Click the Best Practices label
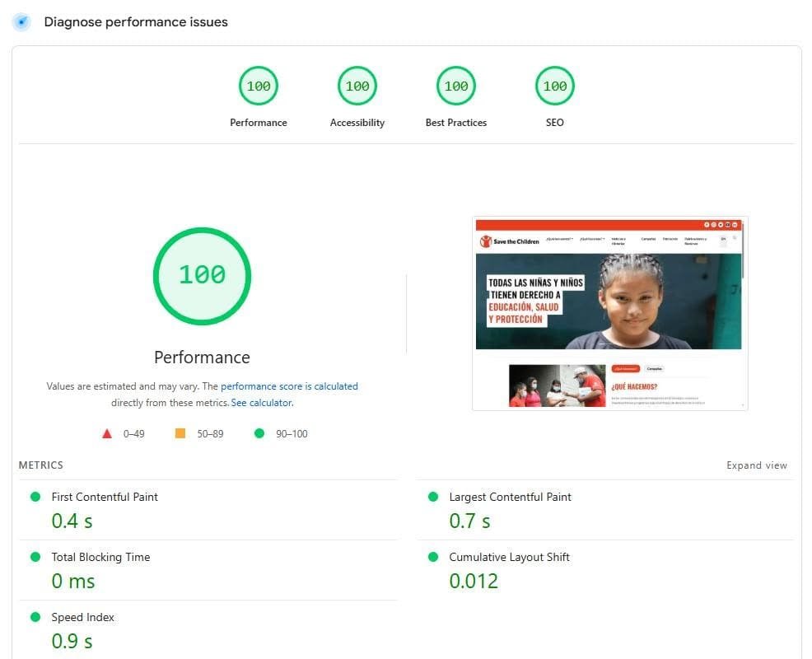The height and width of the screenshot is (659, 812). click(x=455, y=123)
